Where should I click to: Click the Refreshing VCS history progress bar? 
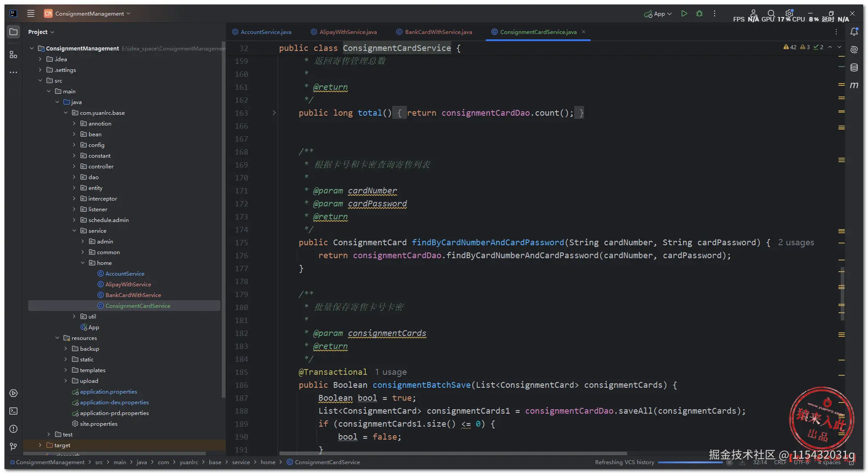[x=690, y=462]
